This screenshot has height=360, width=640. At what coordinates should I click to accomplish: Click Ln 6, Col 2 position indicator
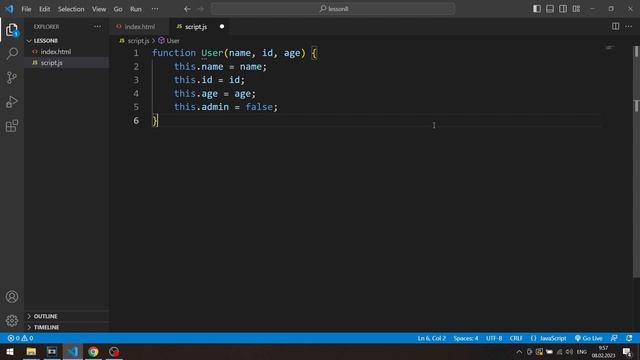coord(431,338)
